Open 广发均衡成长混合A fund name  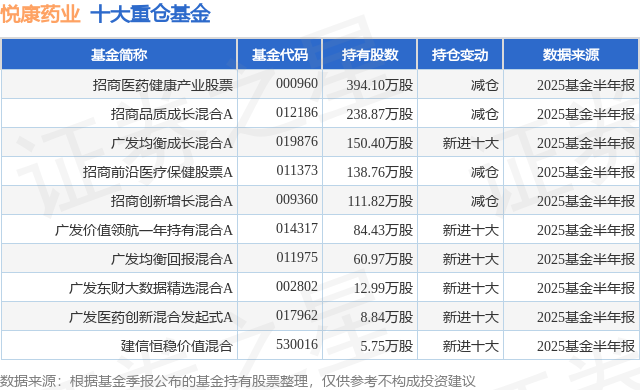point(172,143)
